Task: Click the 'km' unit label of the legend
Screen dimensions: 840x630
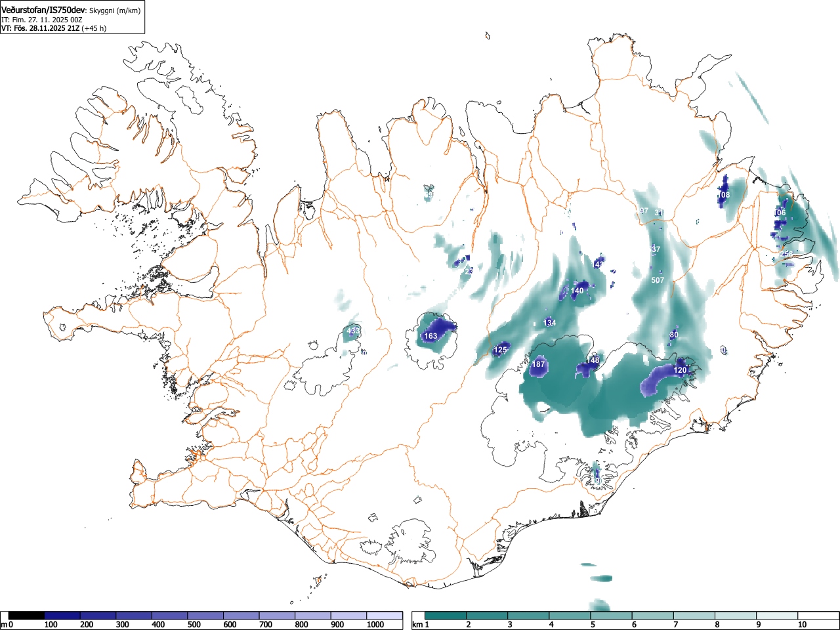Action: coord(417,625)
